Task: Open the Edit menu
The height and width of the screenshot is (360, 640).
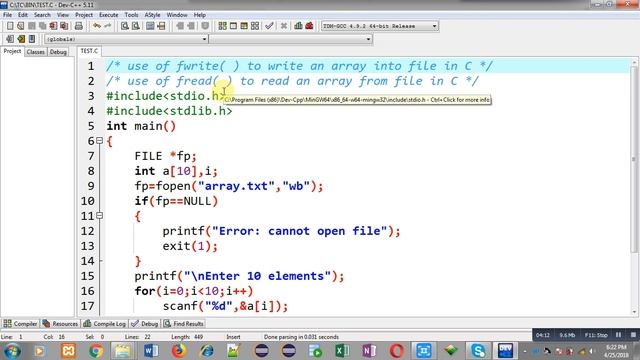Action: point(23,15)
